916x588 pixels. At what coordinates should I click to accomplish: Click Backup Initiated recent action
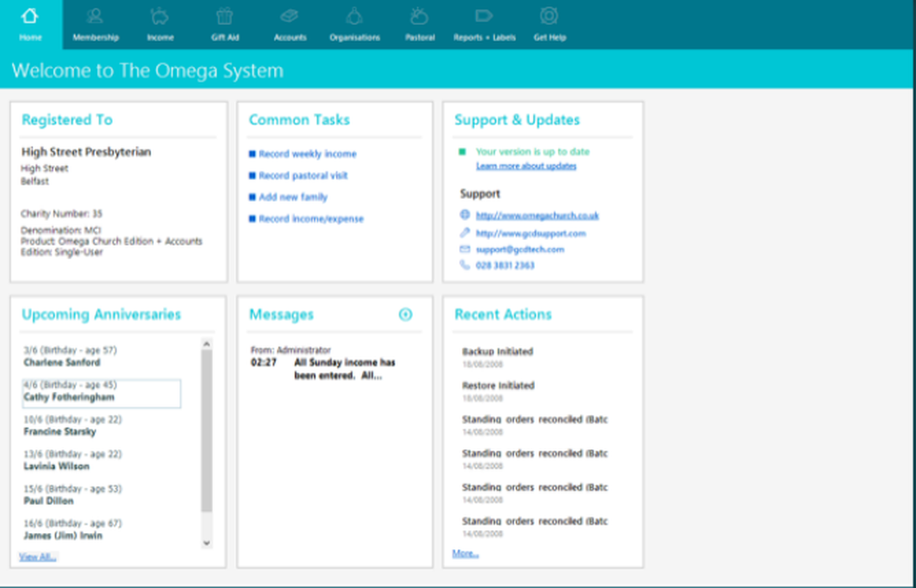coord(497,352)
